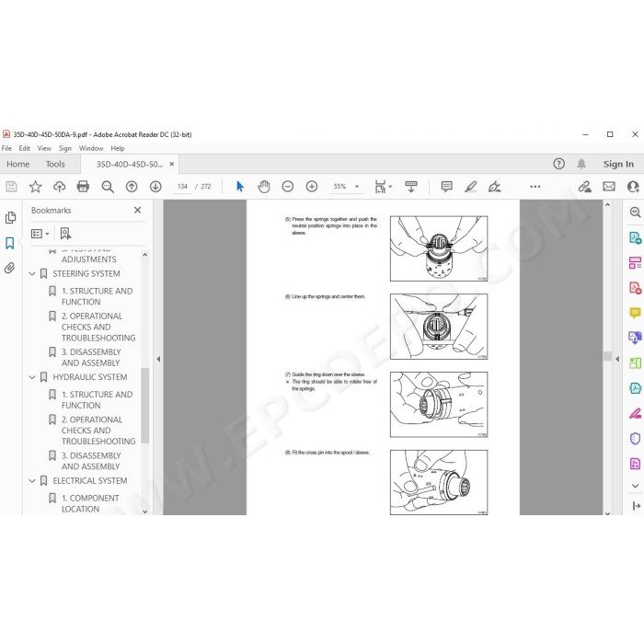Open Bookmarks options dropdown
This screenshot has width=644, height=644.
click(40, 234)
